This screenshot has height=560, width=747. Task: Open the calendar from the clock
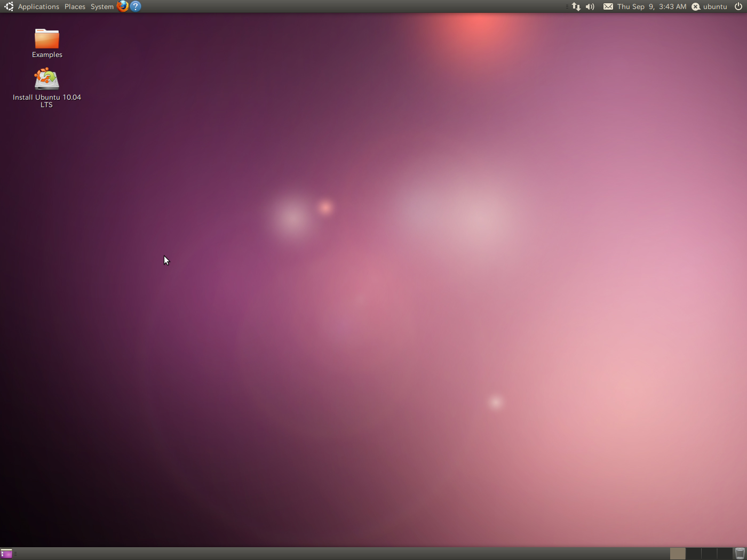click(x=651, y=6)
